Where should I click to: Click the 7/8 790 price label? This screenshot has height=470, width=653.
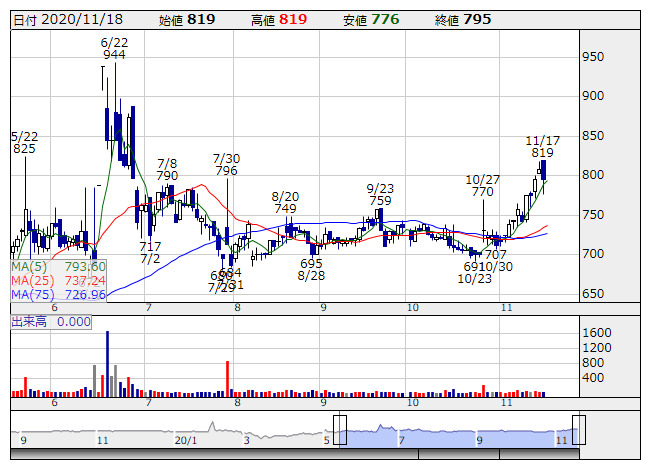(x=167, y=169)
